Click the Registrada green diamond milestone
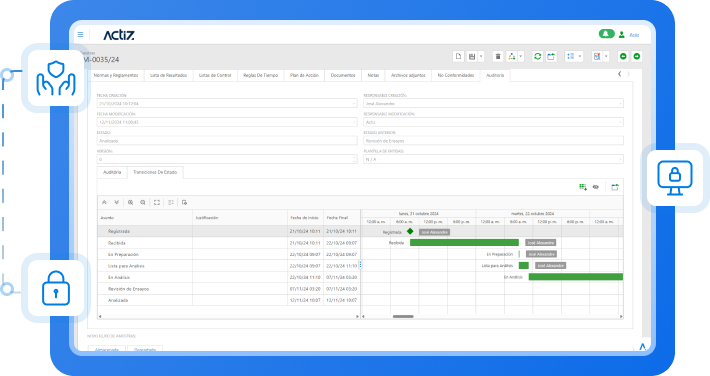The width and height of the screenshot is (710, 376). point(410,231)
